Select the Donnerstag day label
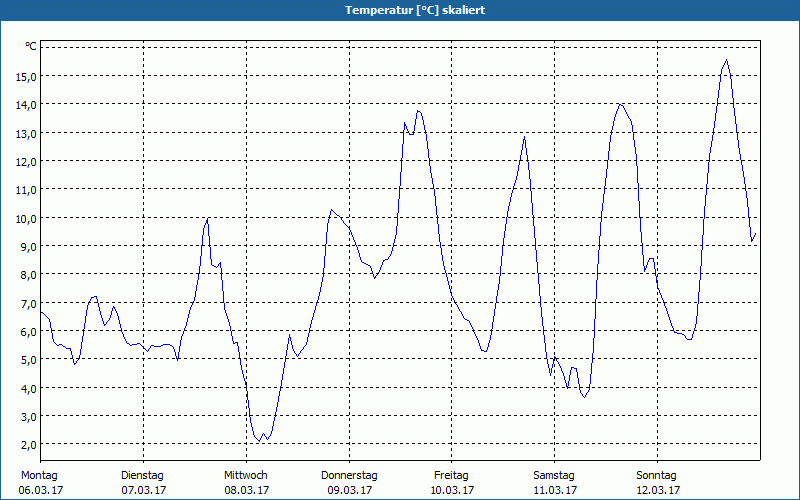Image resolution: width=800 pixels, height=500 pixels. (349, 475)
